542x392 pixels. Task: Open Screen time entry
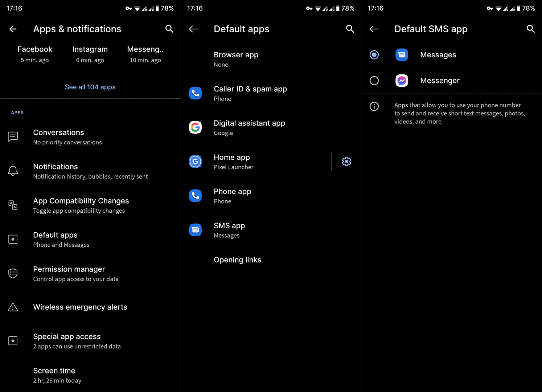pyautogui.click(x=90, y=375)
